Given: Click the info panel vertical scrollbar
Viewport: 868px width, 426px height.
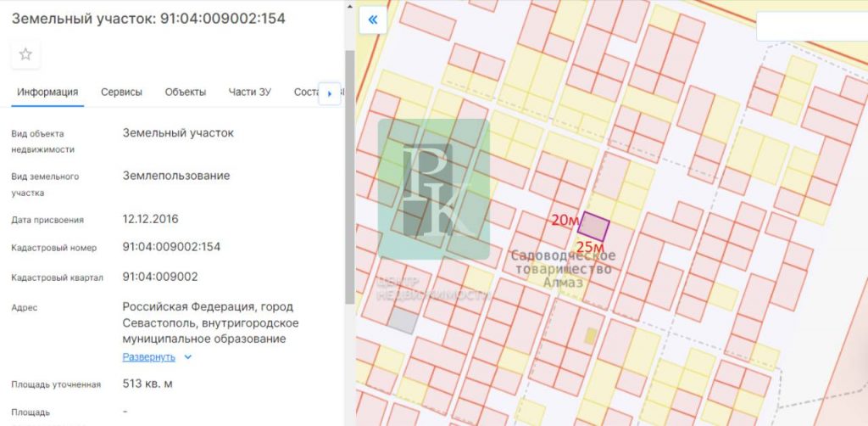Looking at the screenshot, I should (x=349, y=177).
